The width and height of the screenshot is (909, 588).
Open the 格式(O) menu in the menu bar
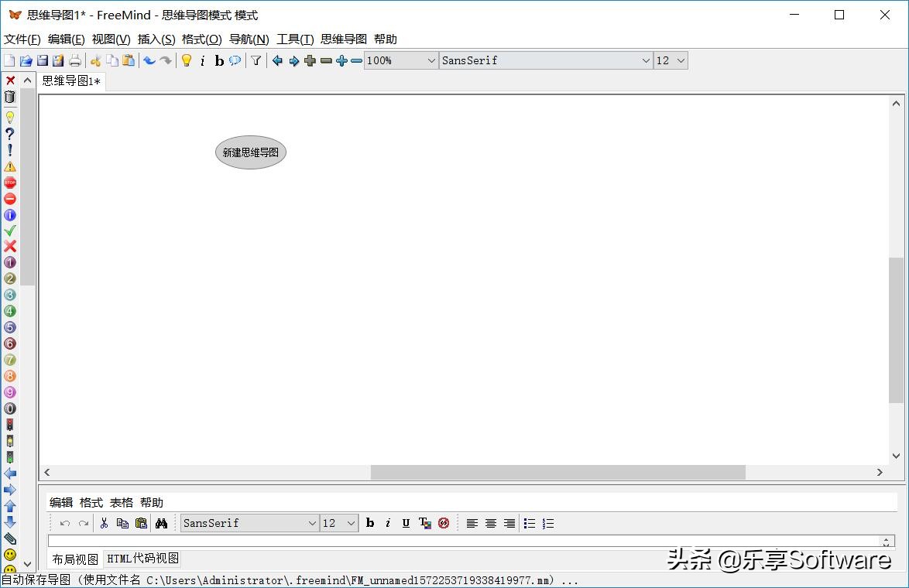pos(202,39)
